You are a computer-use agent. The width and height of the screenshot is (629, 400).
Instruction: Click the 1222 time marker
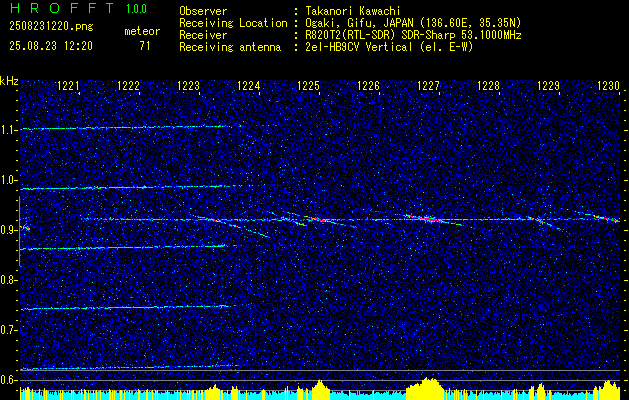(128, 86)
